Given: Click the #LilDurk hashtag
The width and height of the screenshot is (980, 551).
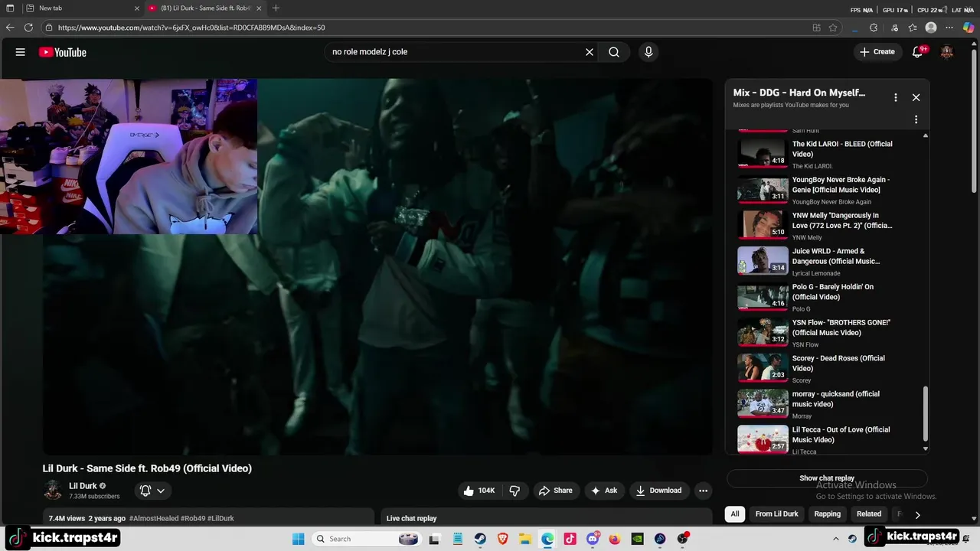Looking at the screenshot, I should pos(220,518).
